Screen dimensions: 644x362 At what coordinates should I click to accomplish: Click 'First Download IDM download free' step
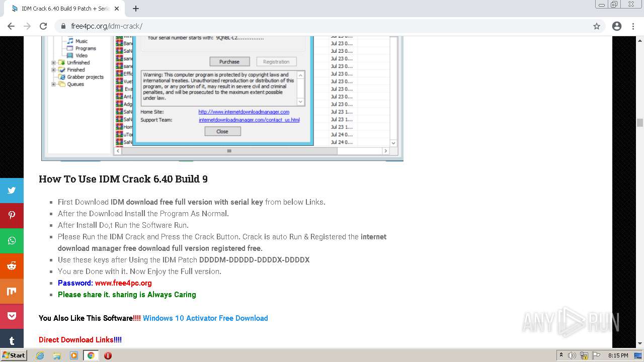192,202
